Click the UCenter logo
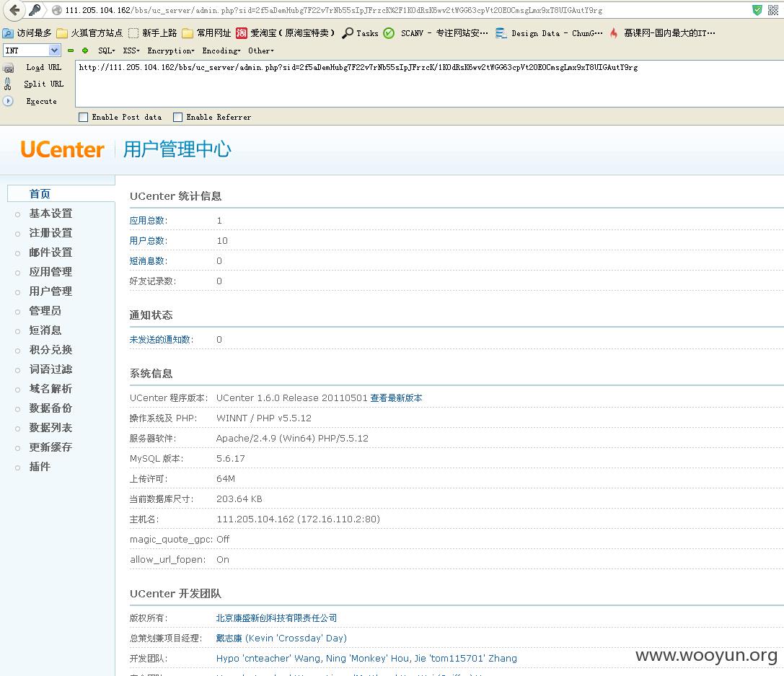Viewport: 784px width, 676px height. 62,149
